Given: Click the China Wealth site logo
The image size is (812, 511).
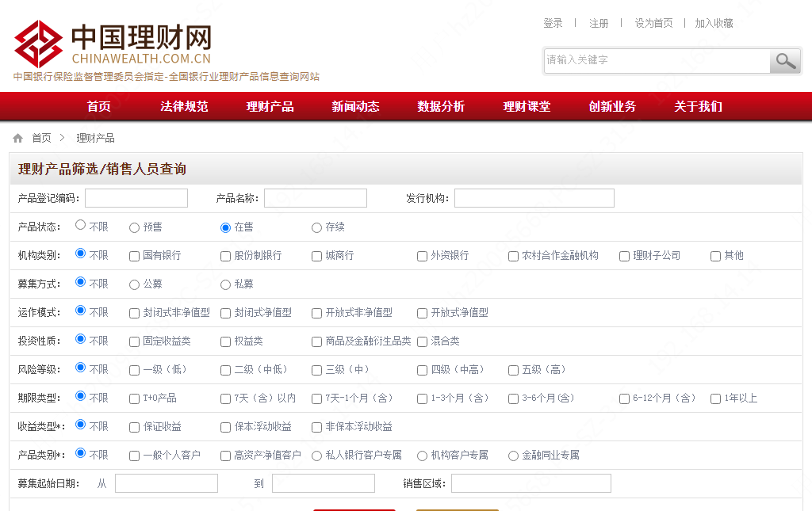Looking at the screenshot, I should 113,44.
